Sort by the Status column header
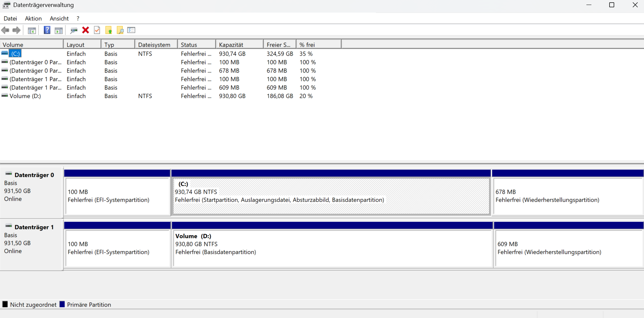This screenshot has height=318, width=644. [197, 44]
